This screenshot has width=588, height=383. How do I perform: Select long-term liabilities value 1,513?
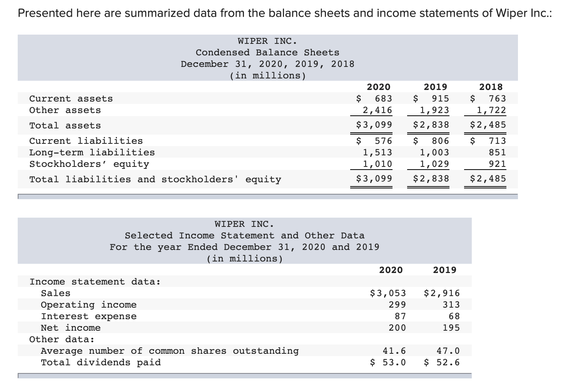click(378, 153)
